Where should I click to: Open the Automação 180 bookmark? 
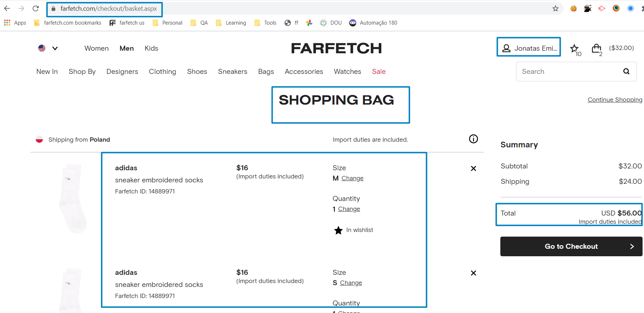pyautogui.click(x=373, y=23)
